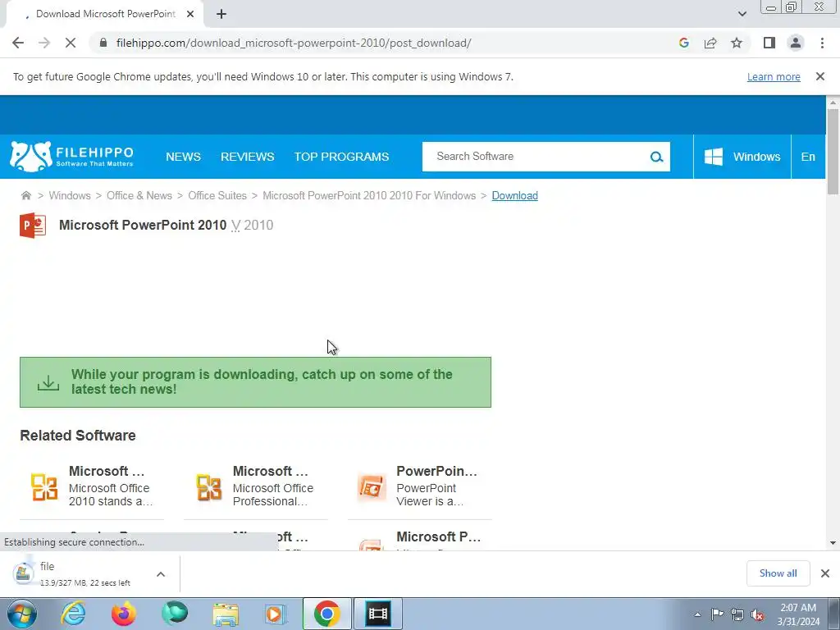Screen dimensions: 840x630
Task: Switch to Chrome in the taskbar
Action: click(326, 614)
